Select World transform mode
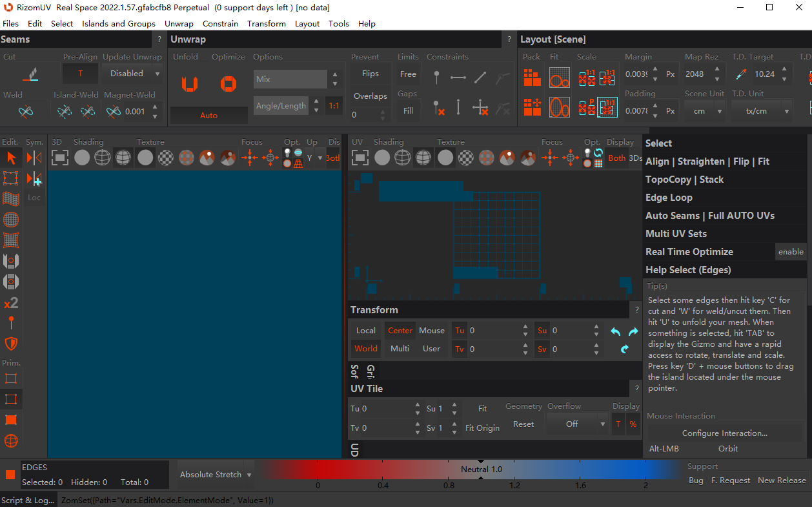This screenshot has height=507, width=812. (366, 348)
